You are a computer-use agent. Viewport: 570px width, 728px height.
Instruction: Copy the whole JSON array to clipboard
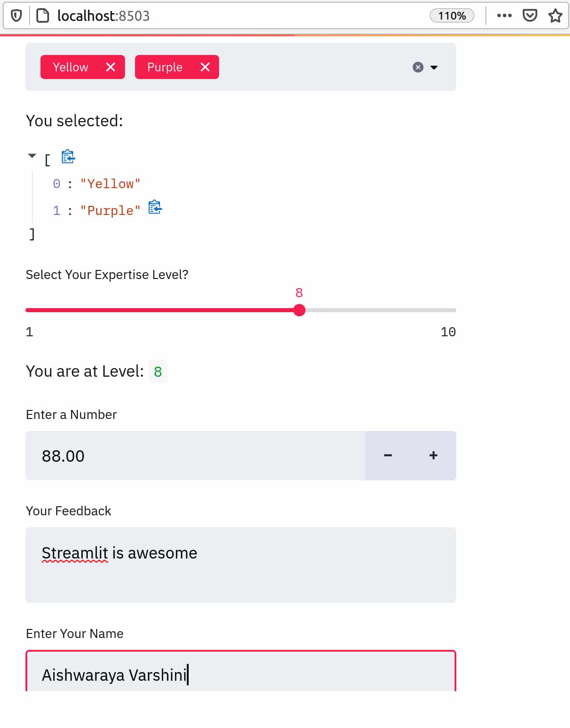point(68,156)
